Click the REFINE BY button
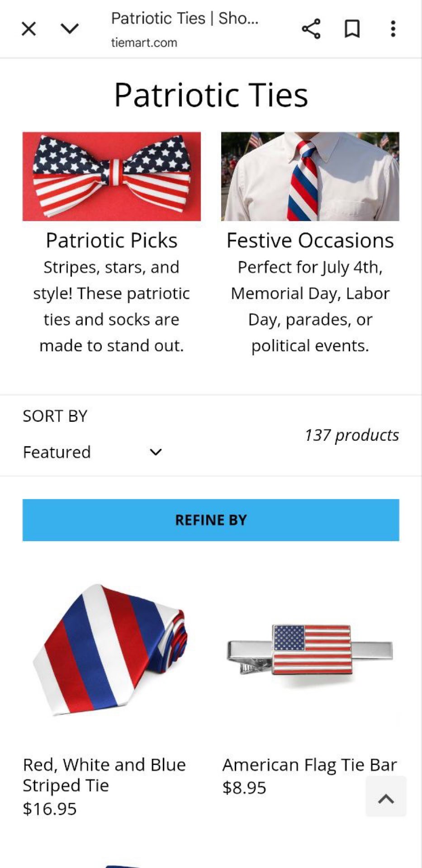The width and height of the screenshot is (422, 868). (211, 520)
